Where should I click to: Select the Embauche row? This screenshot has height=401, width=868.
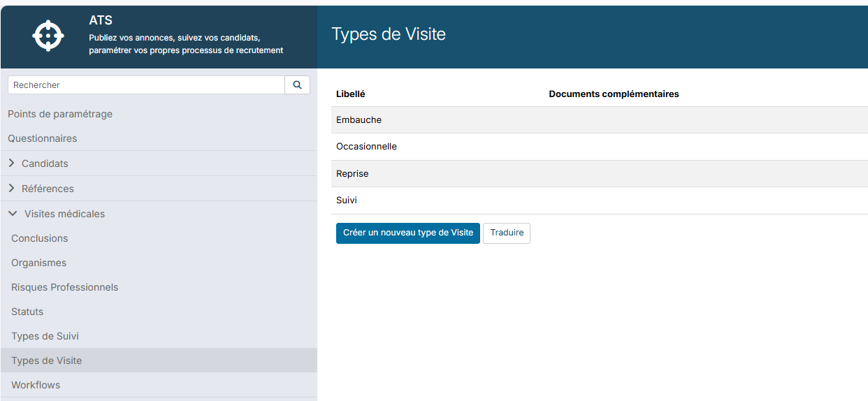pyautogui.click(x=600, y=120)
